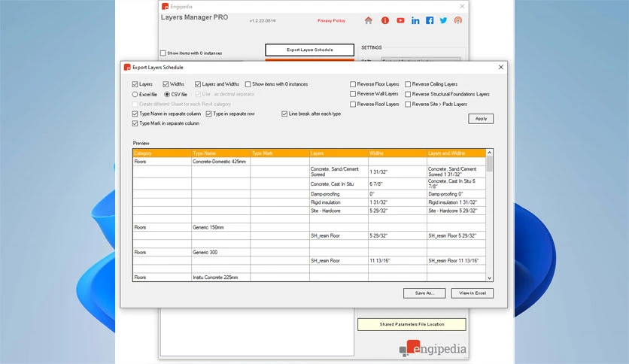Select the Generic 150mm cell
This screenshot has width=629, height=364.
220,227
